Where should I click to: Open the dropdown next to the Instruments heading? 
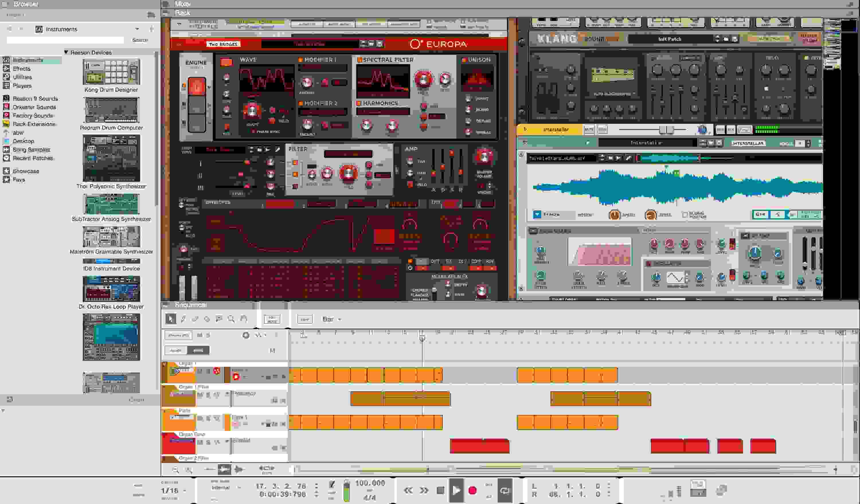(138, 29)
